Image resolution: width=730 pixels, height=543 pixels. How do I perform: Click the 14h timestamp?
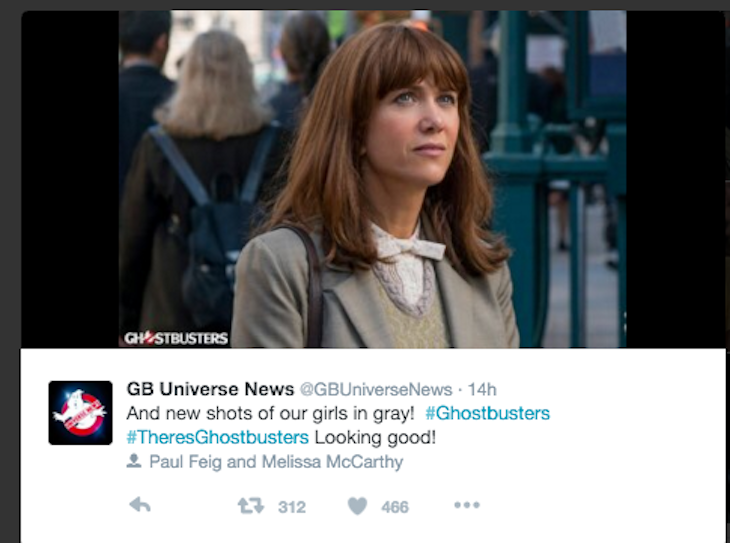[x=482, y=389]
